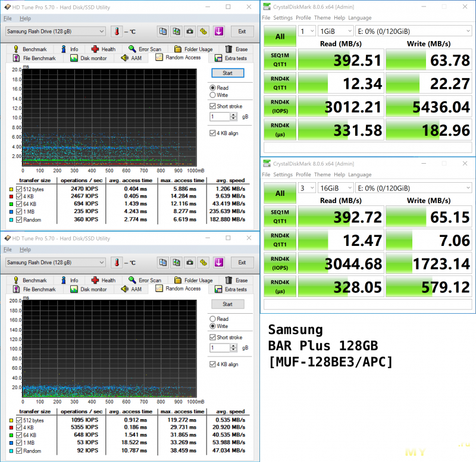
Task: Open the 1GiB test size dropdown in CrystalDiskMark
Action: (336, 32)
